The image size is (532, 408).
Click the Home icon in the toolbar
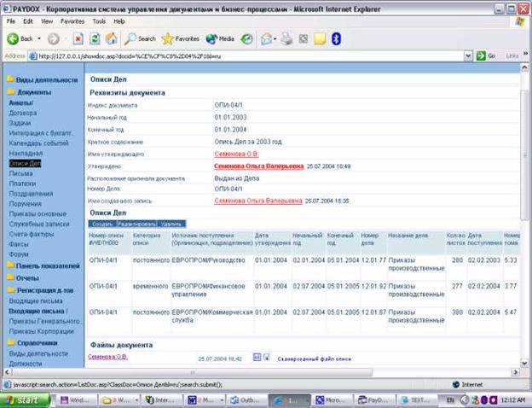111,38
